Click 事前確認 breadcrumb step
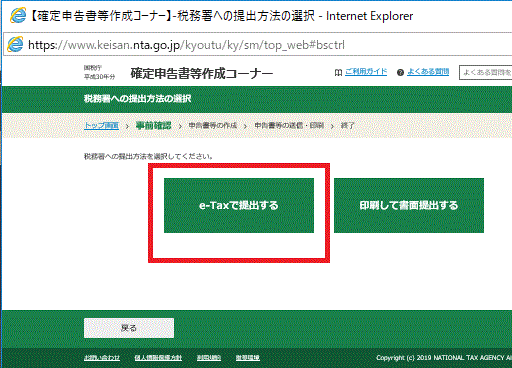 (153, 125)
